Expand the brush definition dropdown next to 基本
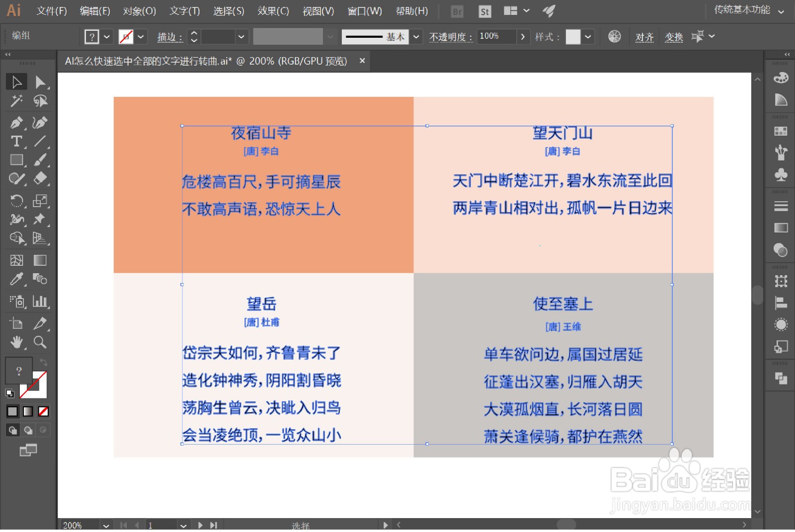Viewport: 795px width, 532px height. coord(416,36)
